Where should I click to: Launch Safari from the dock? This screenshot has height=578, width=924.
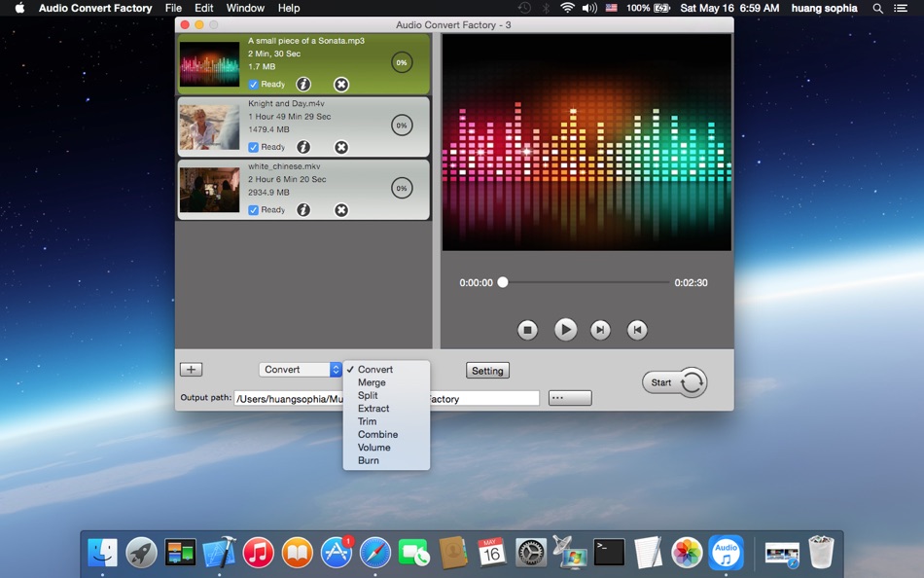point(374,553)
